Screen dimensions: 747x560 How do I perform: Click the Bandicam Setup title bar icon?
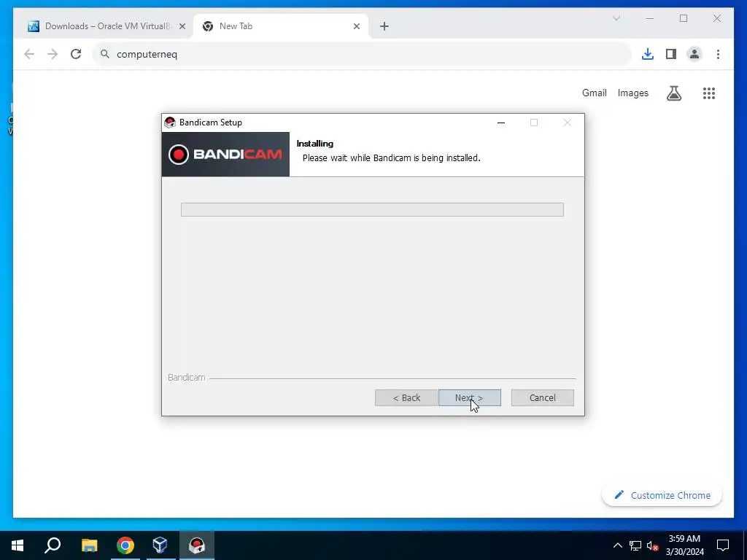169,122
